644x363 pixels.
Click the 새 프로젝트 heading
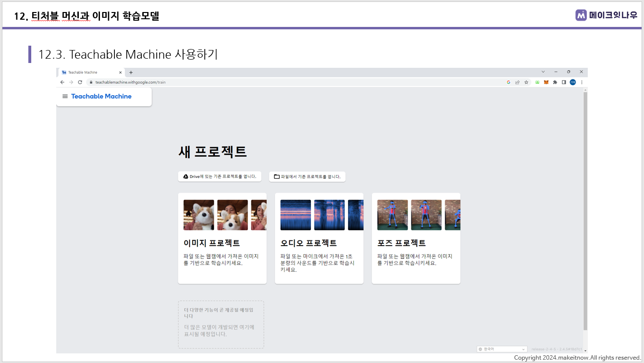tap(212, 151)
